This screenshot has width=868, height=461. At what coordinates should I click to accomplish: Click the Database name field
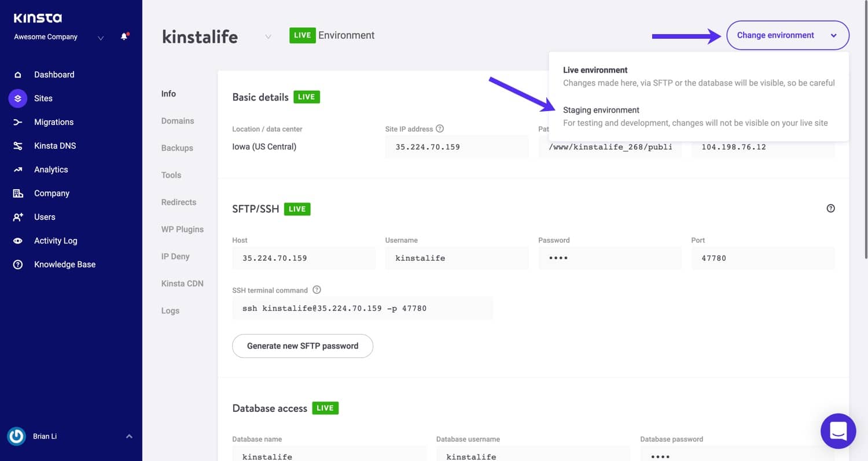[329, 453]
